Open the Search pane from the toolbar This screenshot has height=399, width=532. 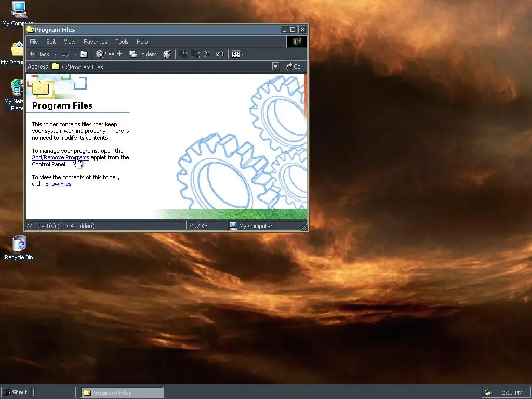109,54
